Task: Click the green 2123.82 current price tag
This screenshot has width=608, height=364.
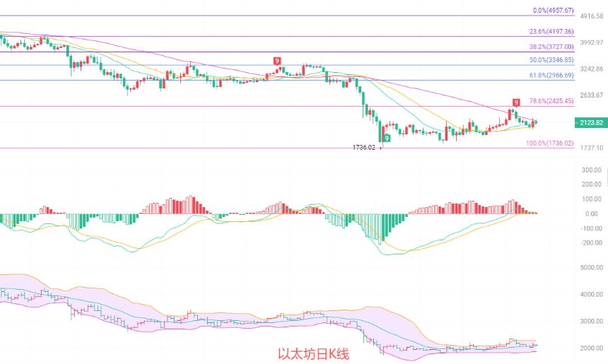Action: click(591, 122)
